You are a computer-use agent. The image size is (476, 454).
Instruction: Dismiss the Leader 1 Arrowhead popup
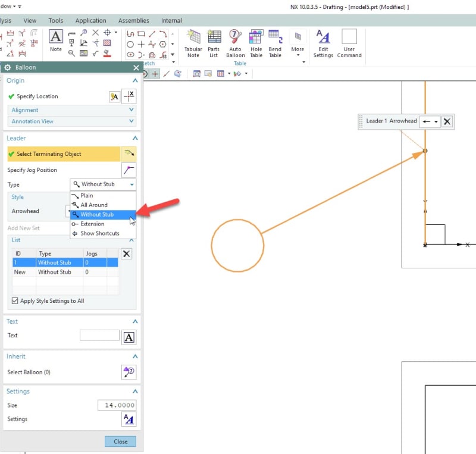tap(447, 121)
